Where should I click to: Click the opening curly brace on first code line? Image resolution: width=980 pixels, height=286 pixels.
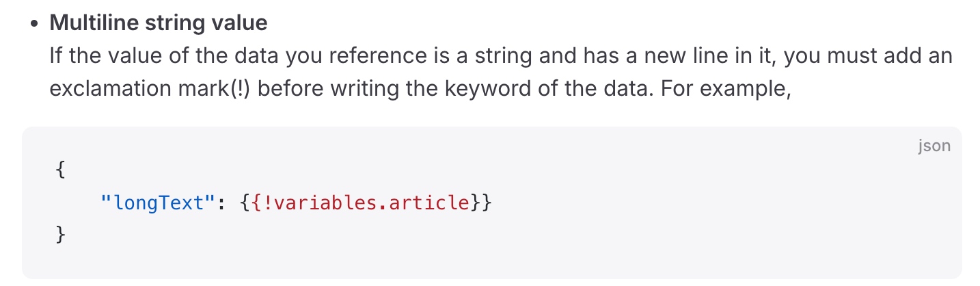pos(60,171)
